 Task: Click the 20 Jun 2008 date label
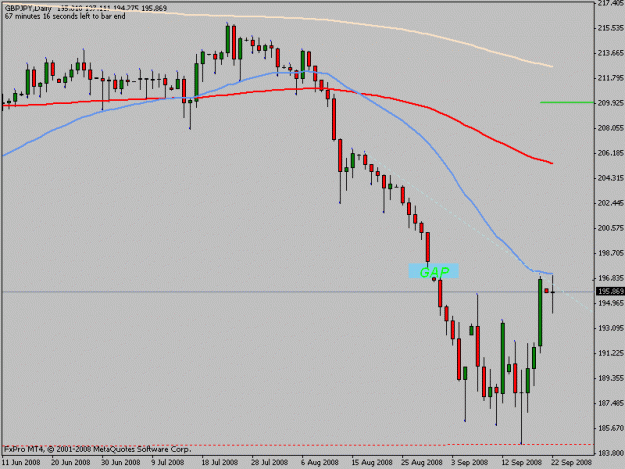[x=71, y=463]
